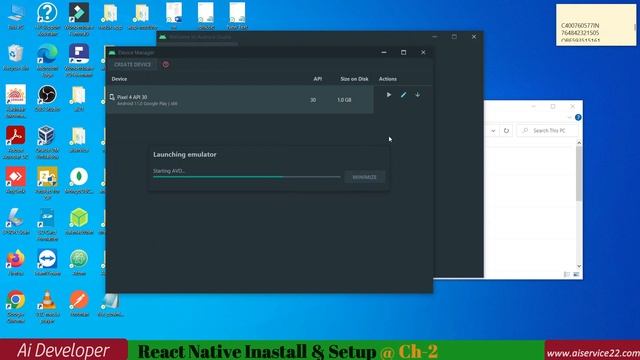Select the OBS Studio desktop icon
The width and height of the screenshot is (640, 360).
(x=47, y=98)
